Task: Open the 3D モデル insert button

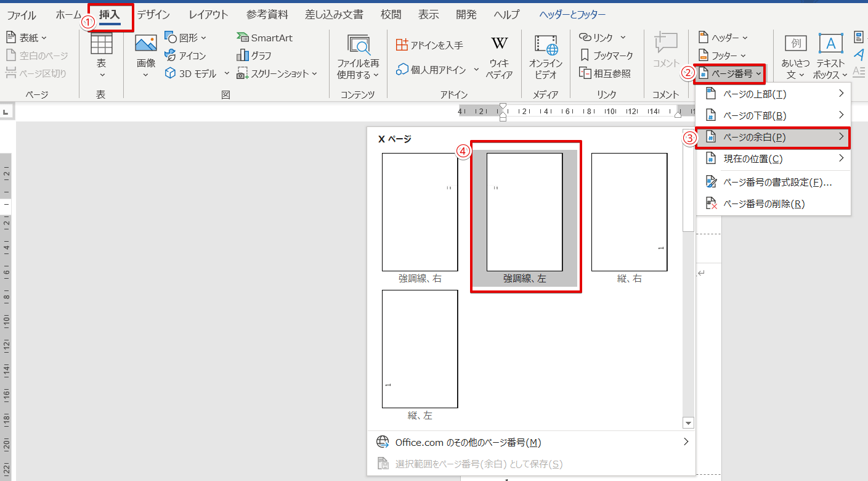Action: pyautogui.click(x=191, y=73)
